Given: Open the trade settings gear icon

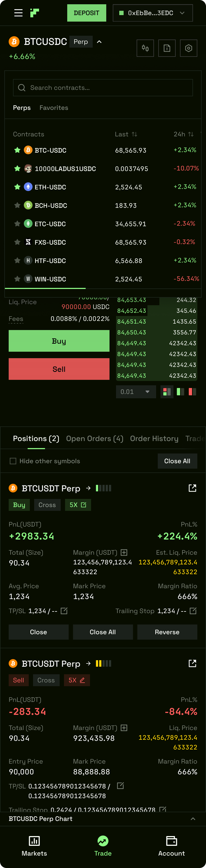Looking at the screenshot, I should pyautogui.click(x=188, y=48).
